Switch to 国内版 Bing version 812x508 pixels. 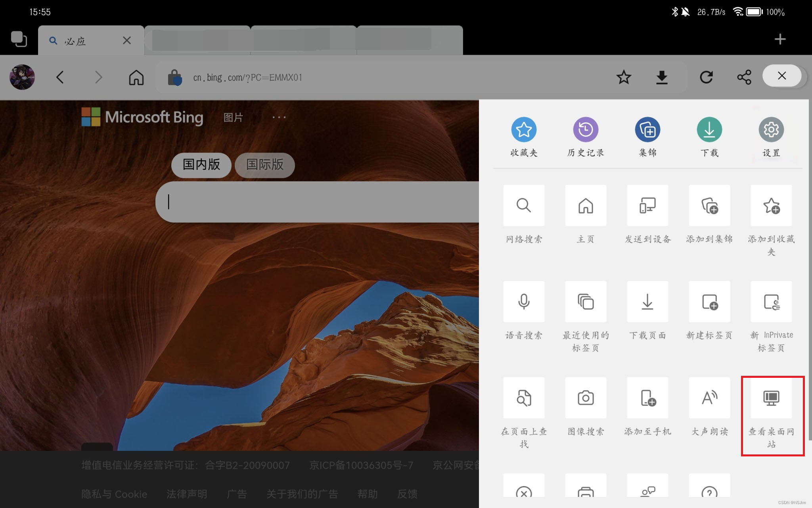(x=201, y=165)
